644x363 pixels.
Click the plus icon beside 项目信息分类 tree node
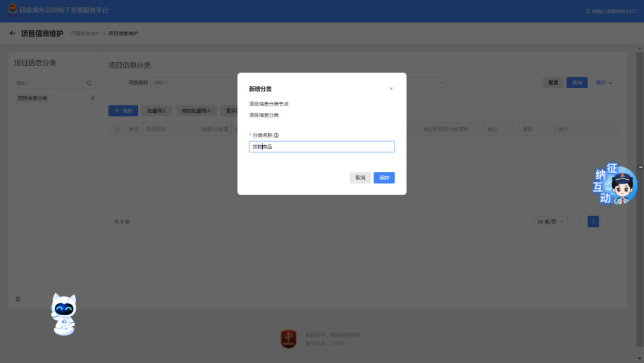[92, 99]
